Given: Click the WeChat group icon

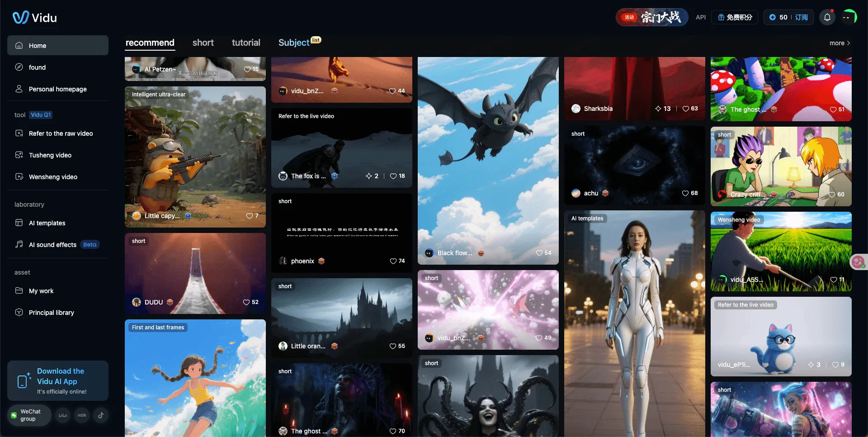Looking at the screenshot, I should coord(14,415).
